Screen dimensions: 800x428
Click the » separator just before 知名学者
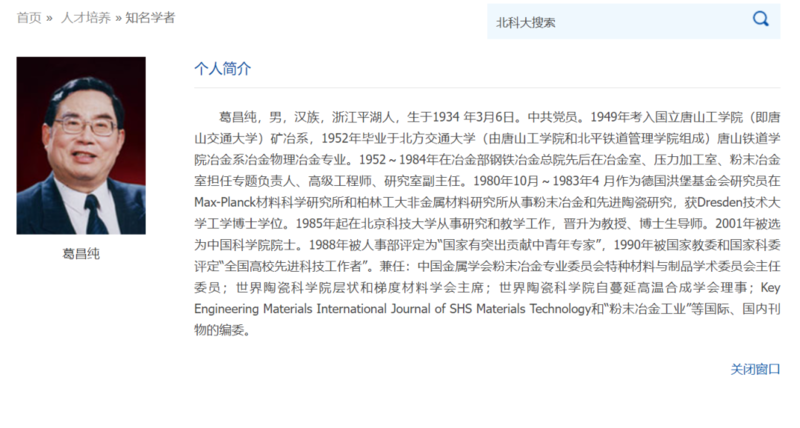pos(117,18)
